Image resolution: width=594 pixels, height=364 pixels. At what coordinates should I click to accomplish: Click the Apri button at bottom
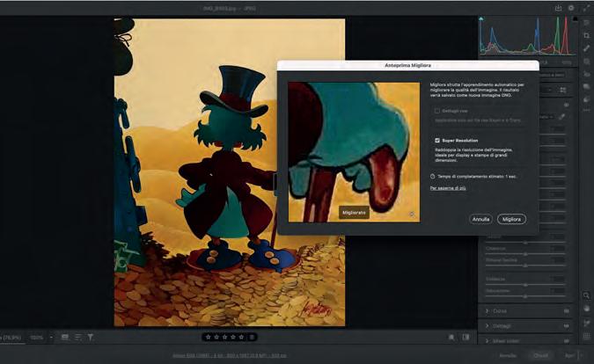click(569, 356)
